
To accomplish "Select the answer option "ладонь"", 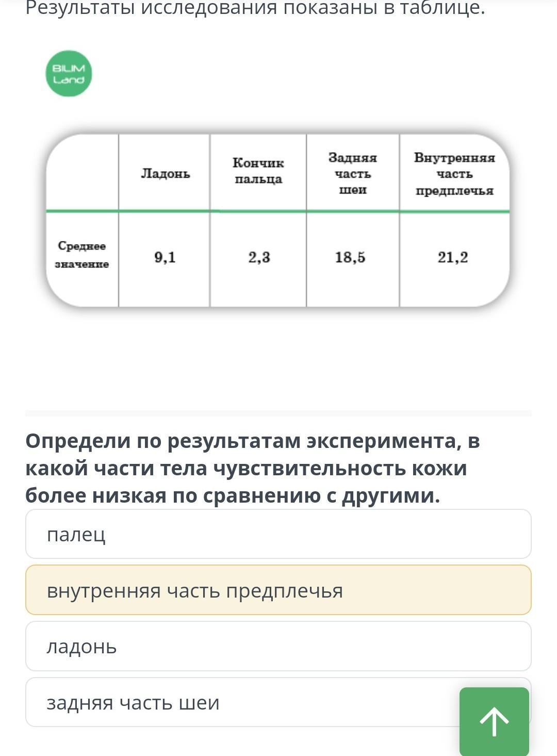I will [278, 646].
